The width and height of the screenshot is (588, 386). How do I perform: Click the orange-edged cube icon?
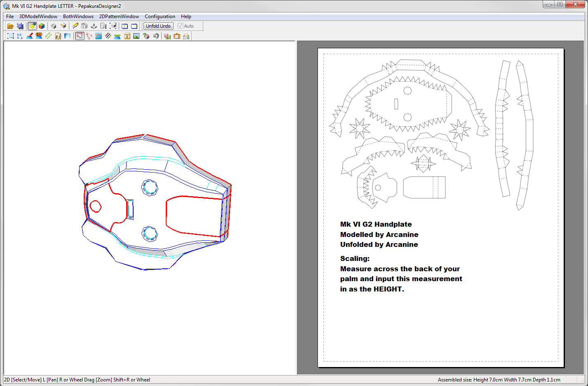(x=63, y=26)
